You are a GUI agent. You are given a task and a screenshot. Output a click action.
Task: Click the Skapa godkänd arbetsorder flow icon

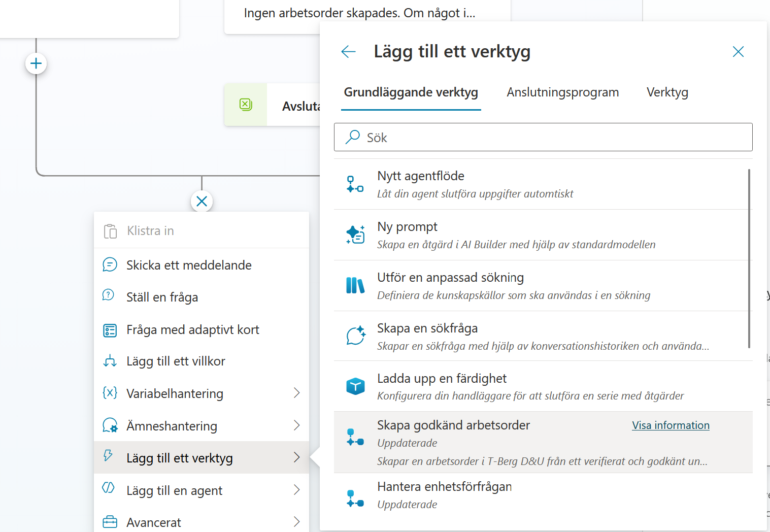(355, 437)
